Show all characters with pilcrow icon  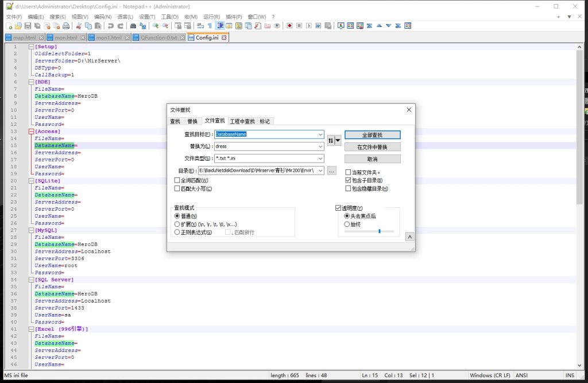[210, 26]
